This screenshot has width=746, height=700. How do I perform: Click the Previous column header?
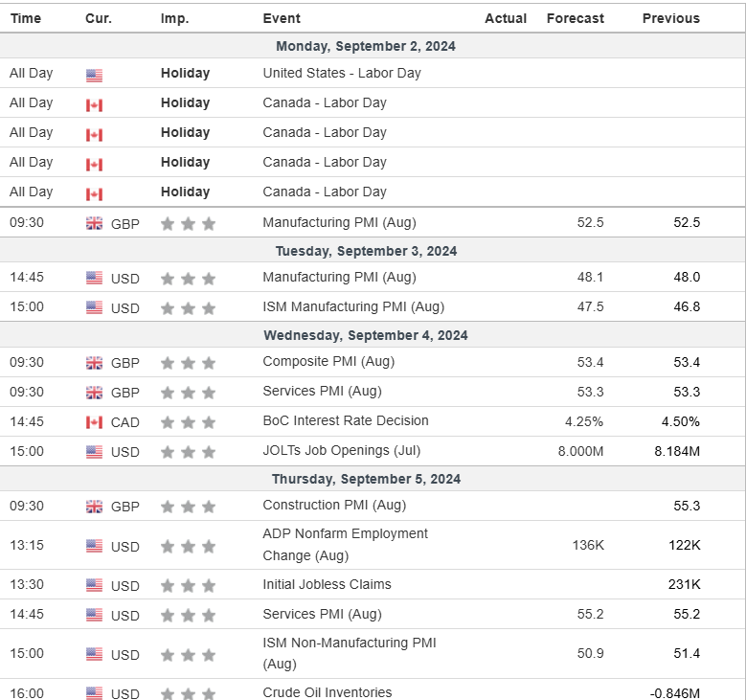tap(670, 18)
